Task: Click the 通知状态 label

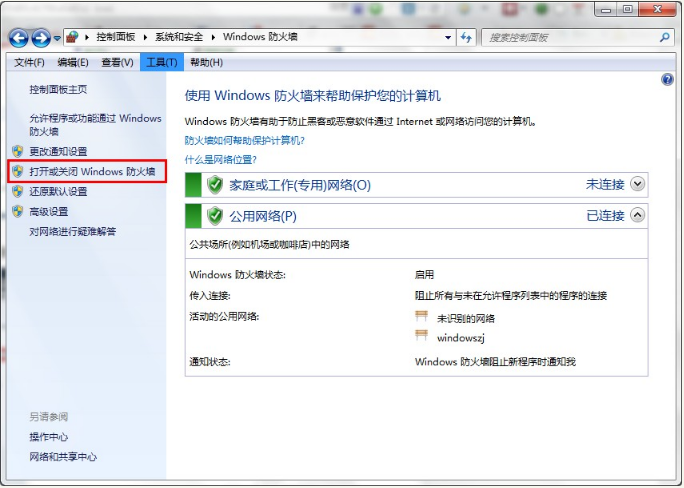Action: (x=210, y=362)
